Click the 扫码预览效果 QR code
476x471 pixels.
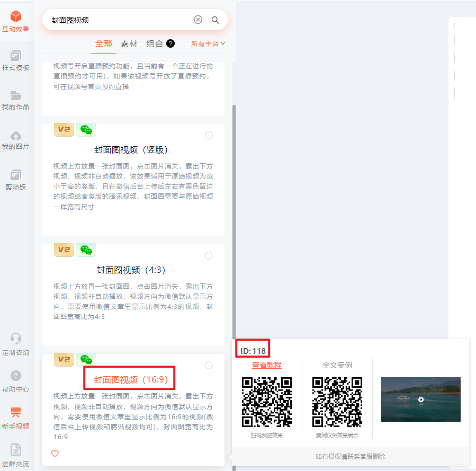[267, 402]
